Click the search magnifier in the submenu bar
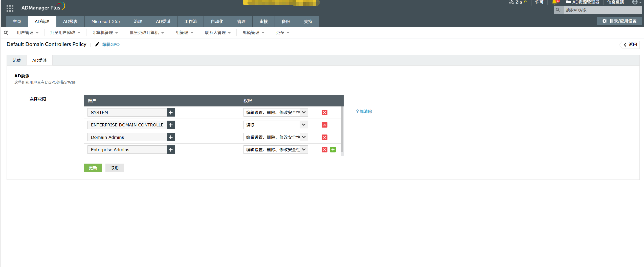644x267 pixels. click(x=6, y=33)
